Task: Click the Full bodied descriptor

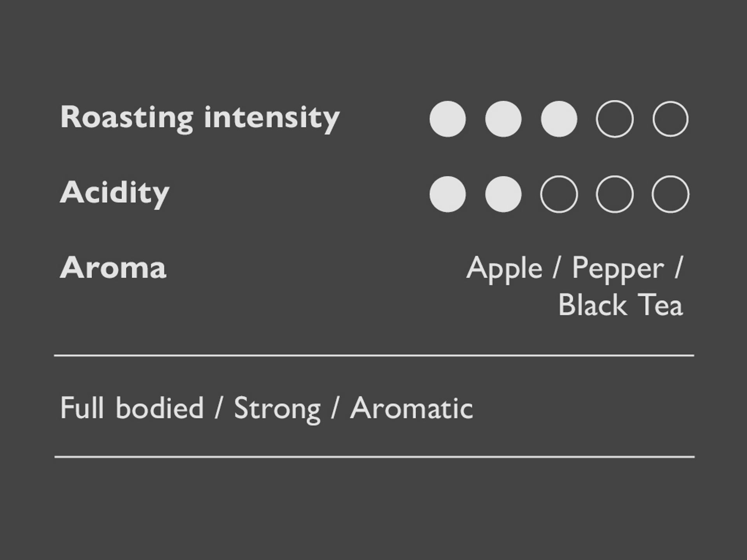Action: [x=132, y=408]
